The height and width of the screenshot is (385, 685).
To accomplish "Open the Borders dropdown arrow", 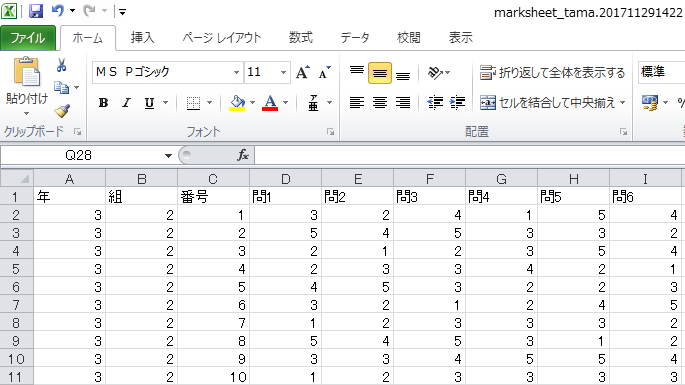I will (210, 103).
